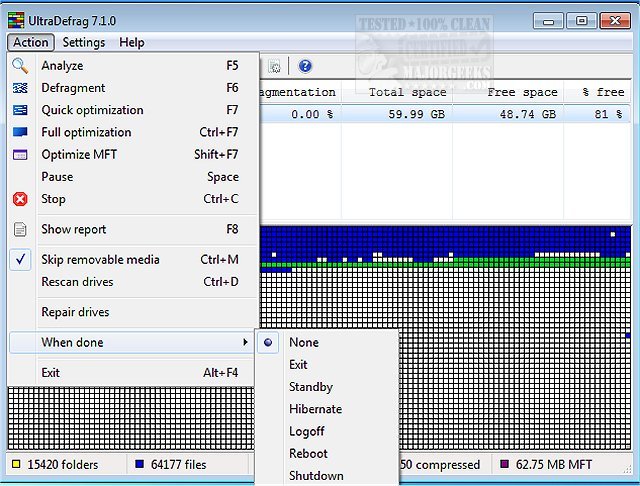Image resolution: width=640 pixels, height=486 pixels.
Task: Select Quick optimization menu entry
Action: (134, 110)
